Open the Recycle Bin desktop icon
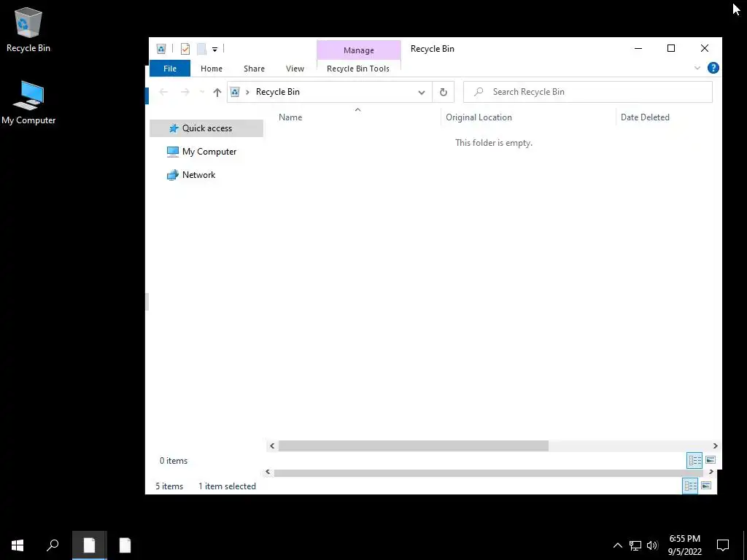This screenshot has width=747, height=560. (x=28, y=29)
